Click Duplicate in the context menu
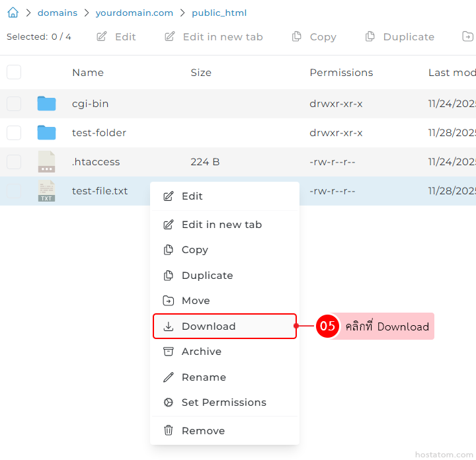The height and width of the screenshot is (460, 476). [x=207, y=276]
